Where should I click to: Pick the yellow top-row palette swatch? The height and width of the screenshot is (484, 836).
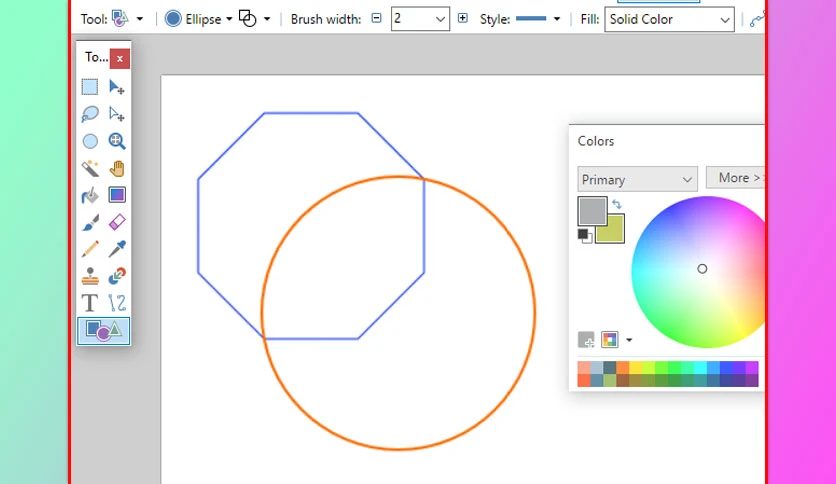tap(636, 367)
